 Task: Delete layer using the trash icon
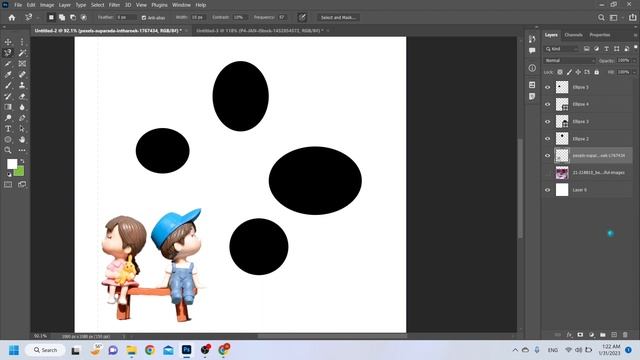pos(625,335)
